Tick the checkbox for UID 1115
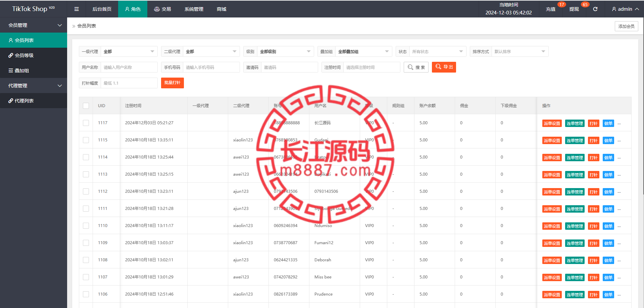 coord(86,140)
